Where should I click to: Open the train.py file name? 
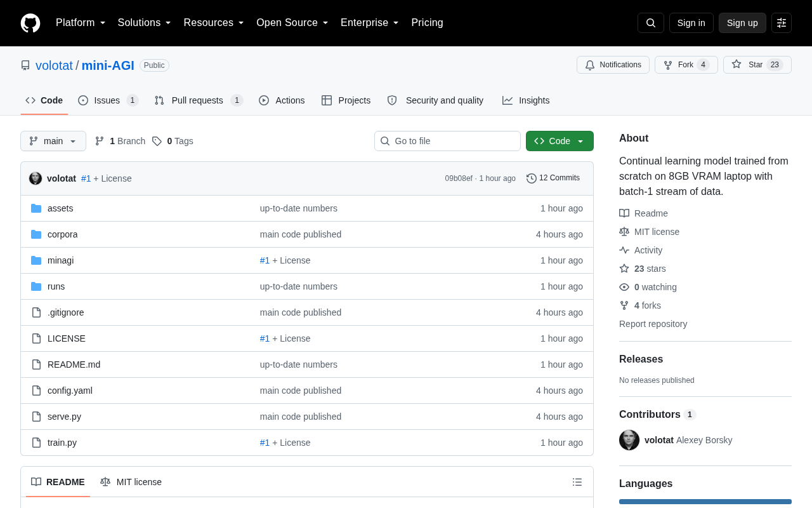(62, 443)
